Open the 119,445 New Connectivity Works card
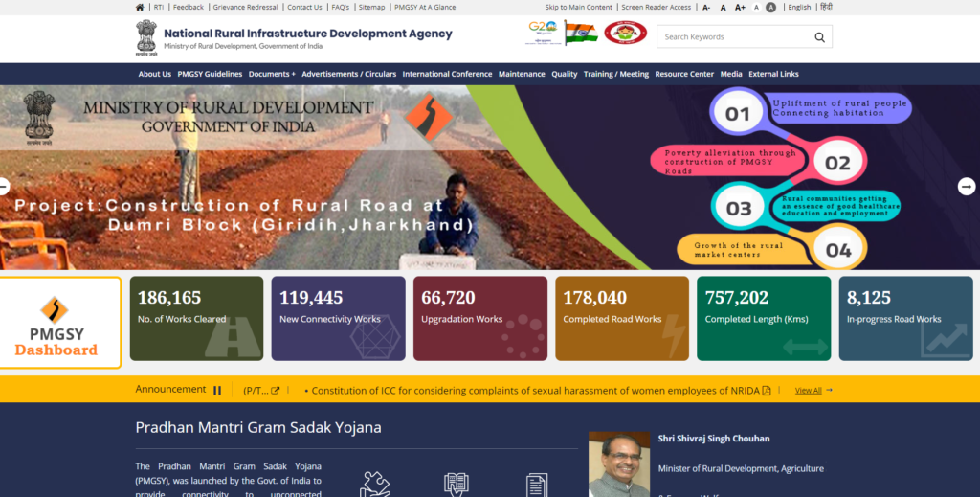The width and height of the screenshot is (980, 497). click(338, 318)
